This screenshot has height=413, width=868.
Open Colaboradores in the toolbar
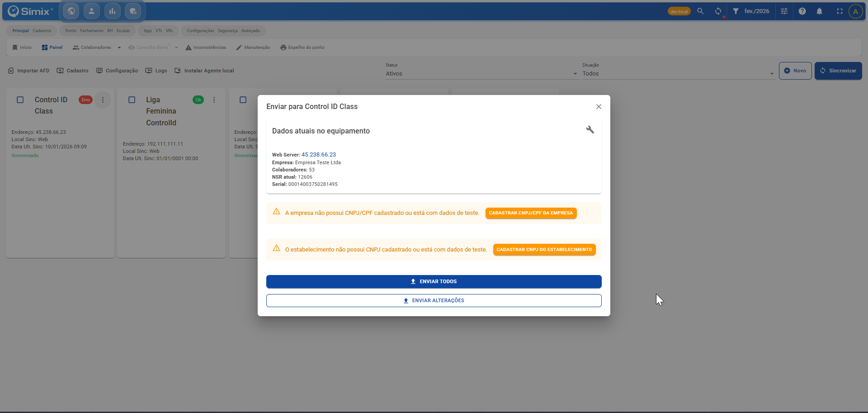[92, 47]
